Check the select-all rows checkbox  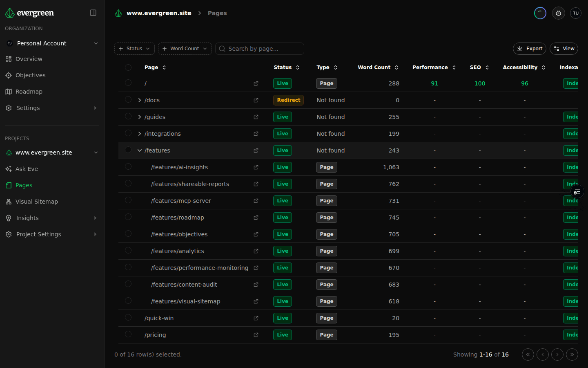point(128,67)
